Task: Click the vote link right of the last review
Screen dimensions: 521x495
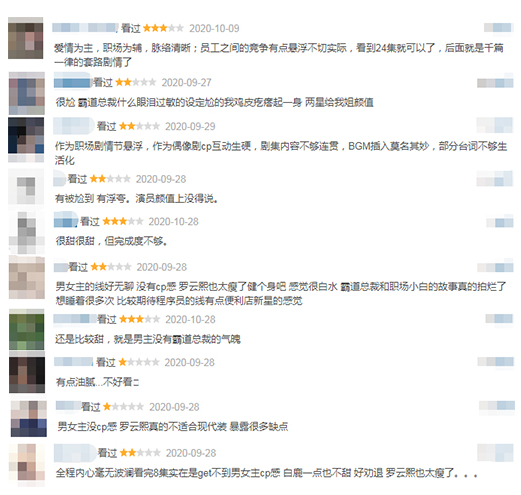Action: (495, 453)
